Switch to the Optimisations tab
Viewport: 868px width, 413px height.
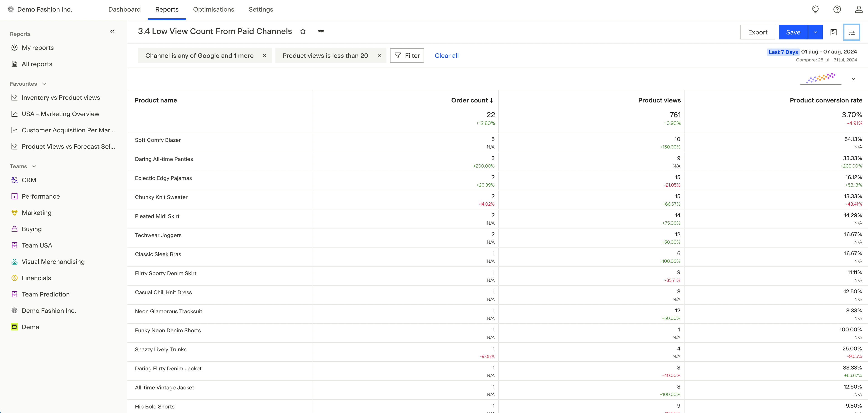[x=213, y=10]
